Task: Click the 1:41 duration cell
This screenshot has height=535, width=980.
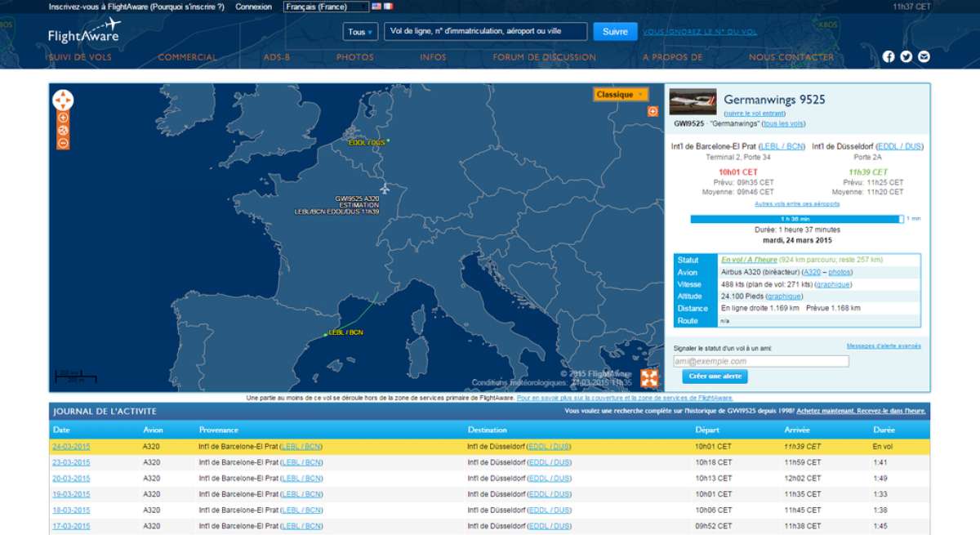Action: [880, 462]
